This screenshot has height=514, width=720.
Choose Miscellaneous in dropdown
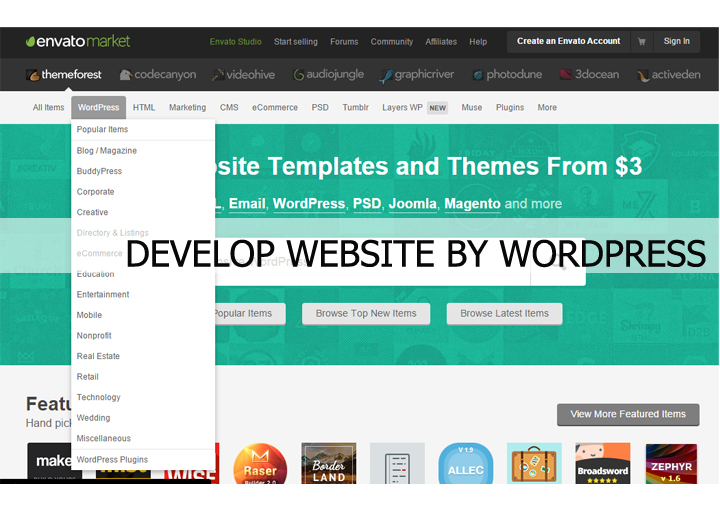point(143,439)
